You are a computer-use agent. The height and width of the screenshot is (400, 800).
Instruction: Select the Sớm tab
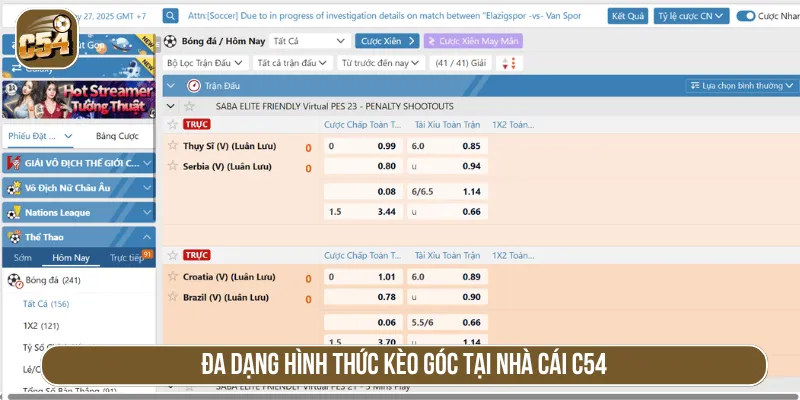coord(22,258)
